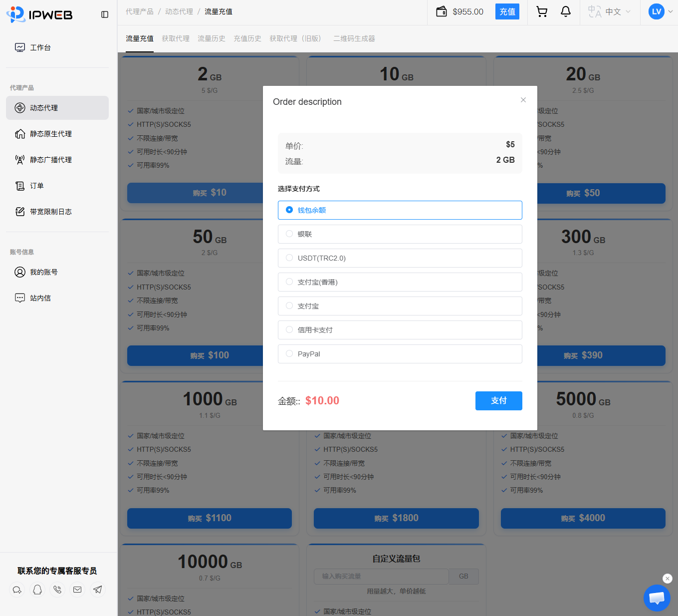Image resolution: width=678 pixels, height=616 pixels.
Task: Select USDT(TRC2.0) payment method
Action: (400, 258)
